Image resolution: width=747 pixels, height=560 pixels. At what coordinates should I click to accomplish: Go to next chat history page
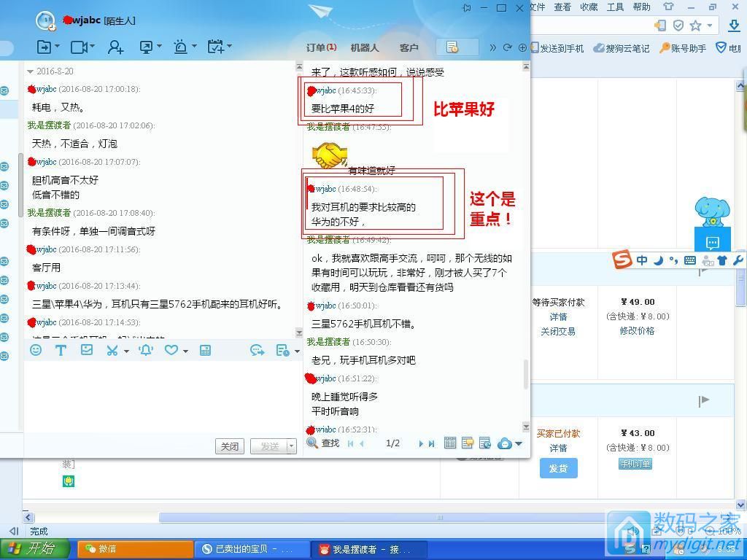(x=421, y=444)
